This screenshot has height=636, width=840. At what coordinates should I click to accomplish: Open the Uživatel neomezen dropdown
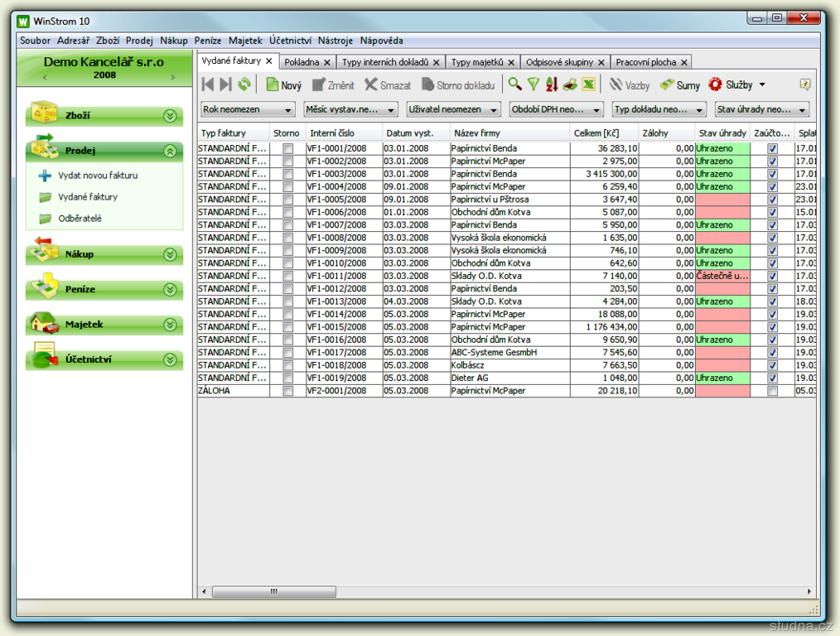point(454,109)
